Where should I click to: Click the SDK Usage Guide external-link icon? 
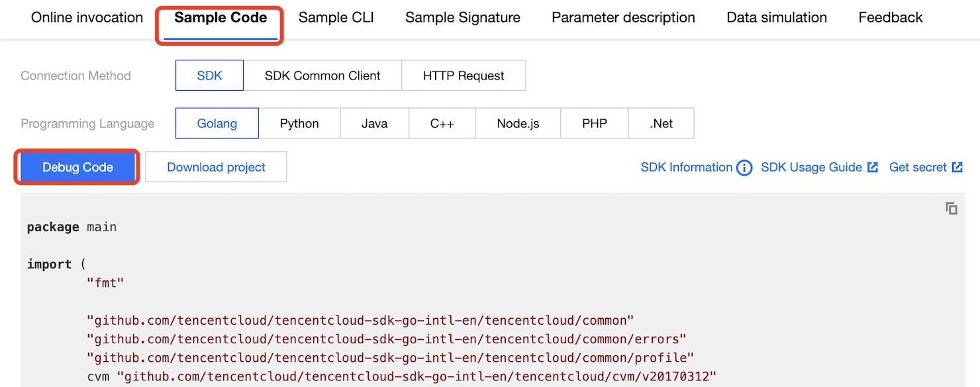pos(873,168)
